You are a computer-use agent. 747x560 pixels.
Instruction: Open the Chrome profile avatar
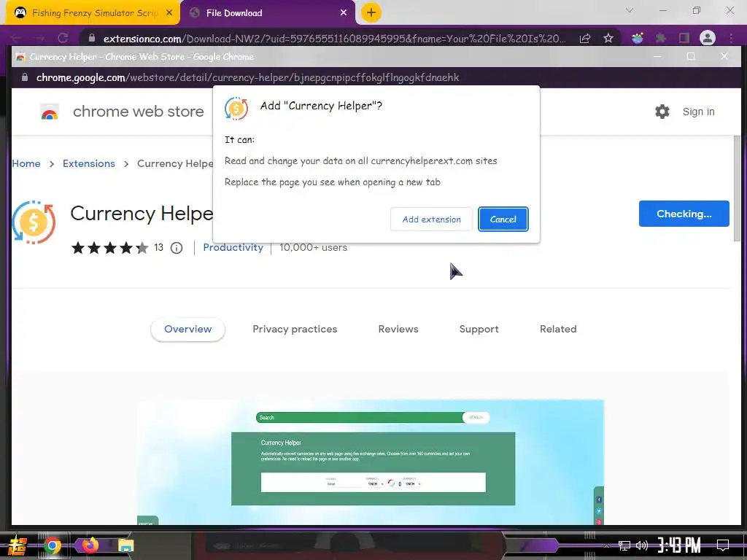click(x=708, y=38)
